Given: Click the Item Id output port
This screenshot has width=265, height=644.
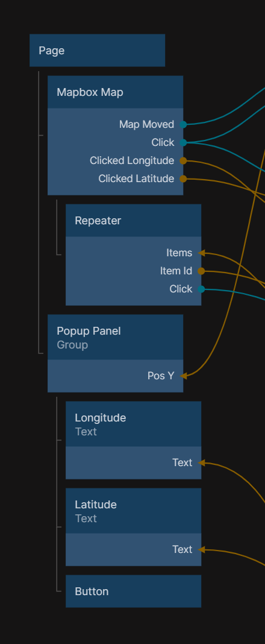Looking at the screenshot, I should (x=201, y=271).
